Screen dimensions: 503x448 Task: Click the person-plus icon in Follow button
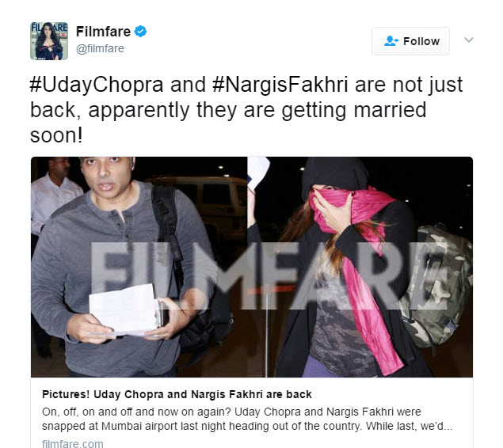point(391,41)
